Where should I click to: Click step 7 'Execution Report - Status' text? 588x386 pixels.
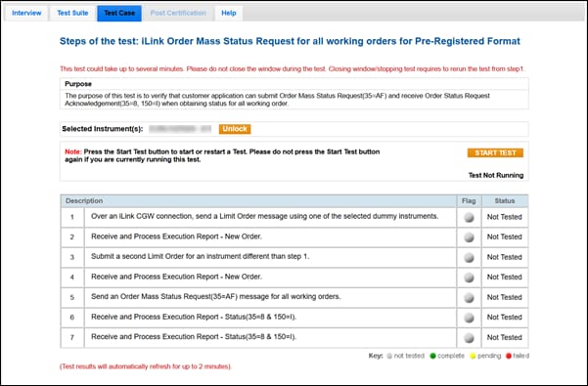click(194, 337)
